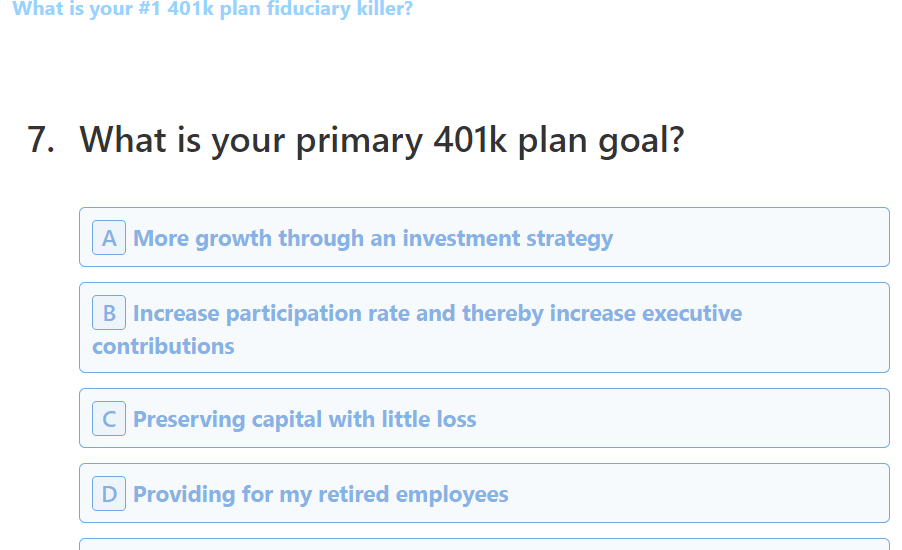Click the question number "7."
Image resolution: width=902 pixels, height=550 pixels.
[41, 140]
